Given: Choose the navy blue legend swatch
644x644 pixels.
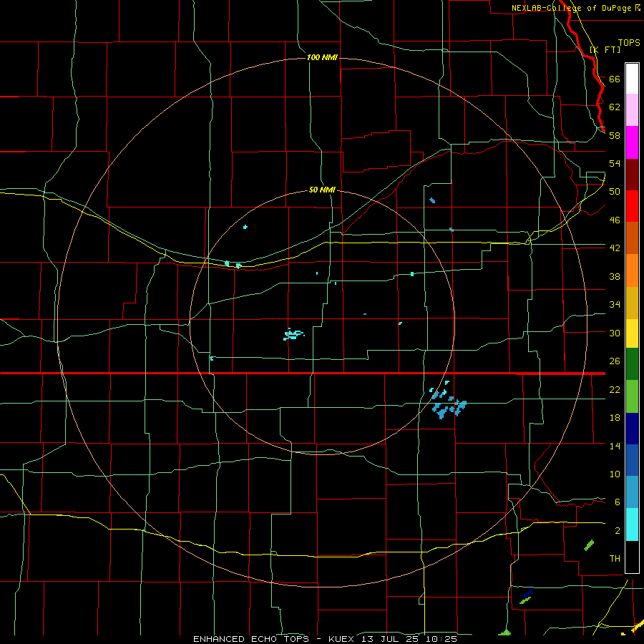Looking at the screenshot, I should [632, 429].
